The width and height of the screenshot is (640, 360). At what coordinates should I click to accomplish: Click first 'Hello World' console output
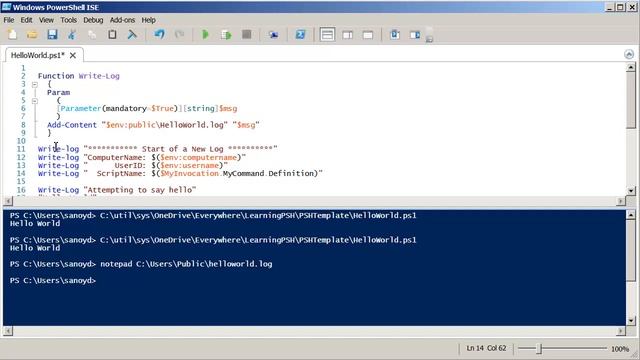click(35, 224)
